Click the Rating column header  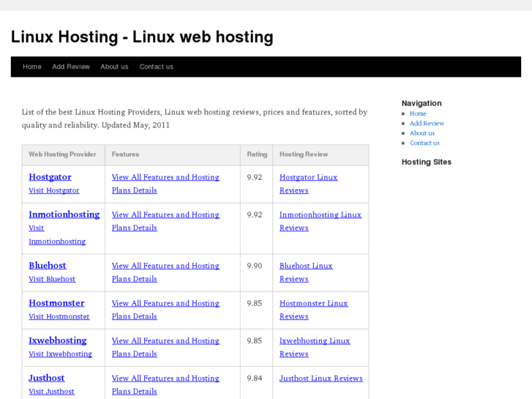coord(257,154)
